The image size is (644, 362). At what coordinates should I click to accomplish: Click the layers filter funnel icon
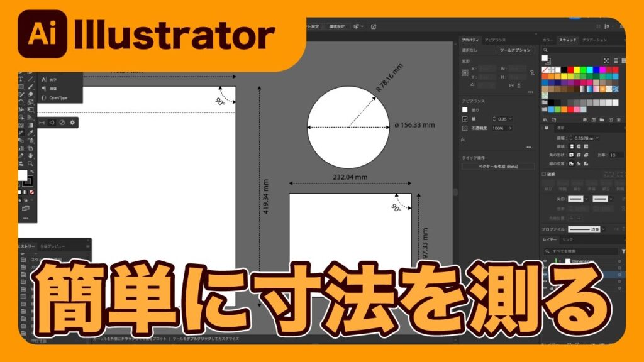click(x=623, y=251)
